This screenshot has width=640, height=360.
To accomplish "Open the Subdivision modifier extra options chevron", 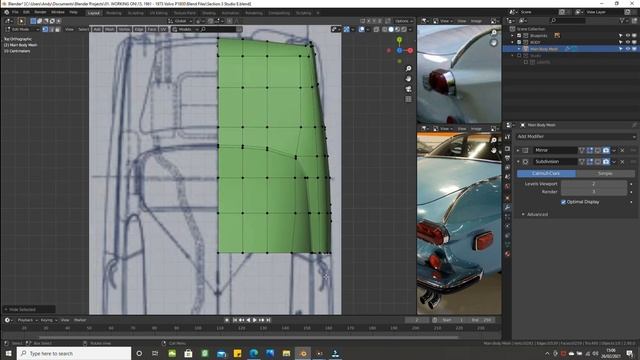I will [x=615, y=162].
